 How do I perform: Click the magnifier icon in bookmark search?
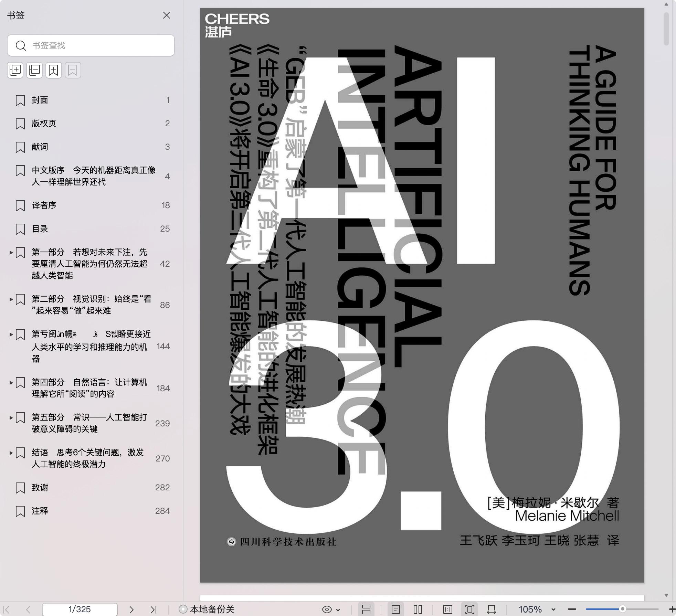pos(21,46)
